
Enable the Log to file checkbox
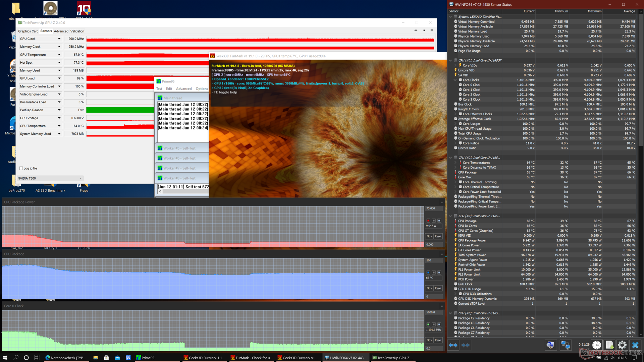click(x=21, y=168)
